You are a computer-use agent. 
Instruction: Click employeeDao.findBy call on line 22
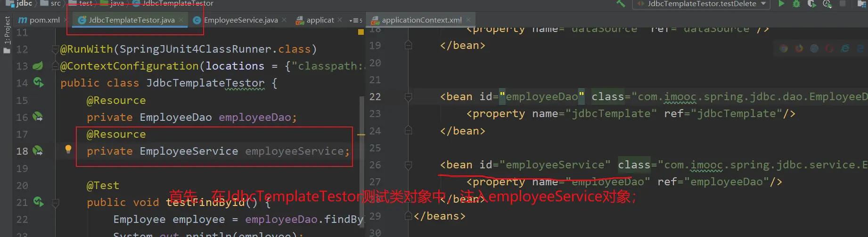tap(304, 219)
